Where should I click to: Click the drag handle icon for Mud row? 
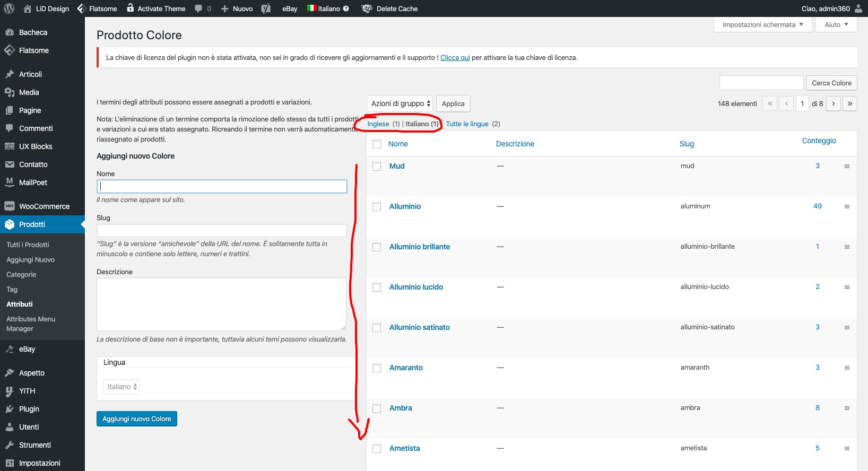847,167
